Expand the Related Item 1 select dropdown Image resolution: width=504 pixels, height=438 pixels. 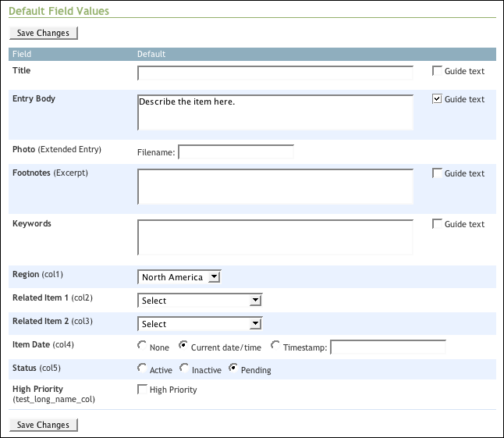pyautogui.click(x=200, y=301)
